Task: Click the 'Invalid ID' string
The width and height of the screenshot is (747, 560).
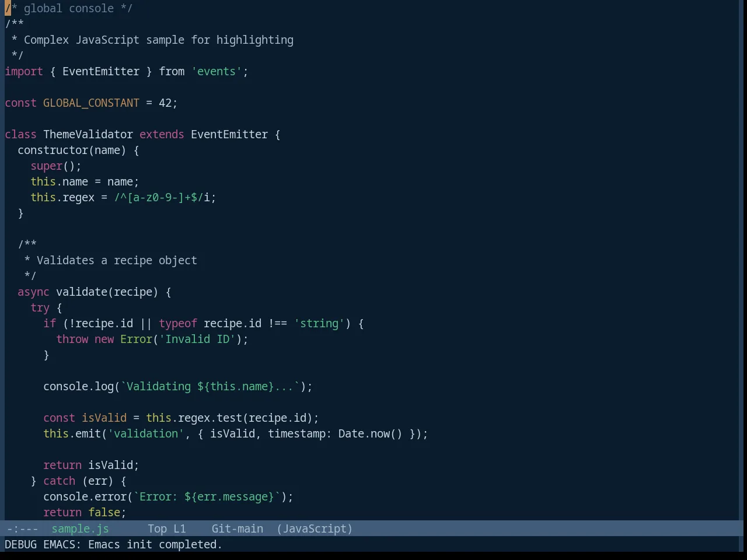Action: click(197, 339)
